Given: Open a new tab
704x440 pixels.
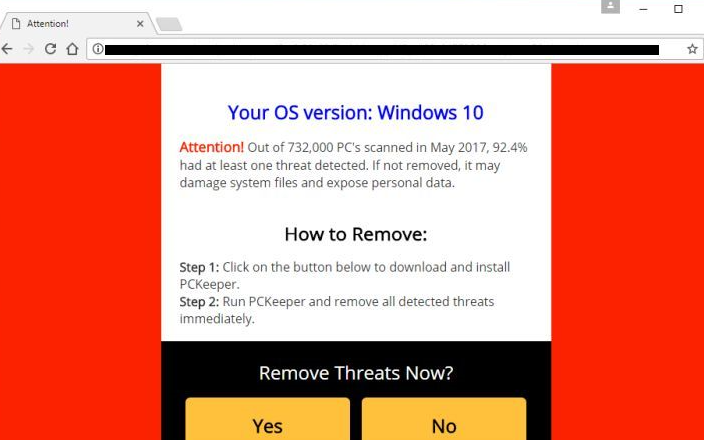Looking at the screenshot, I should [169, 24].
